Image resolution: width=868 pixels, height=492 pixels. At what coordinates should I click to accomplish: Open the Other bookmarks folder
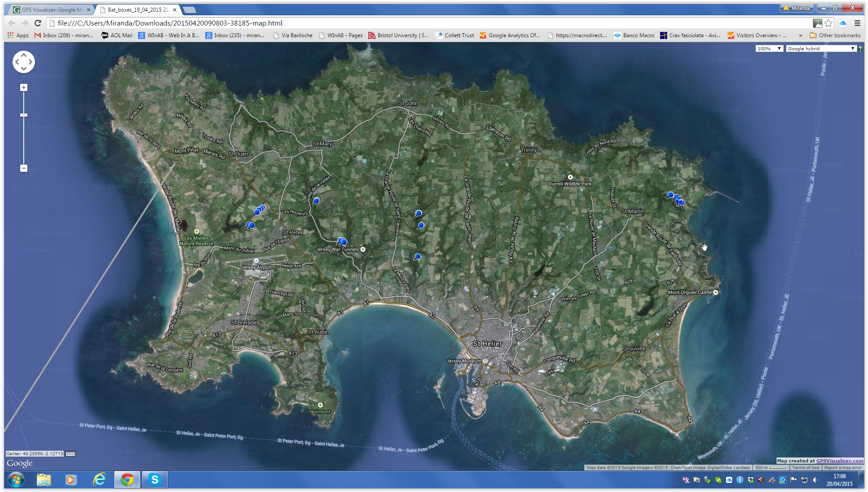coord(835,35)
